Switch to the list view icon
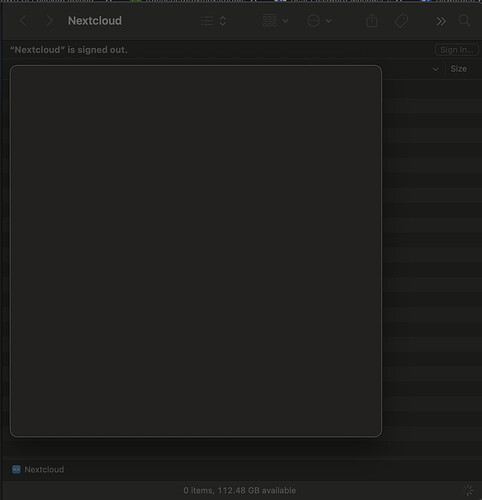 207,21
